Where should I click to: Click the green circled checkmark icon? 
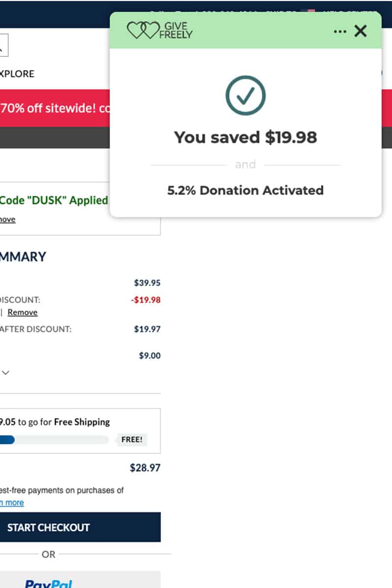(x=245, y=96)
